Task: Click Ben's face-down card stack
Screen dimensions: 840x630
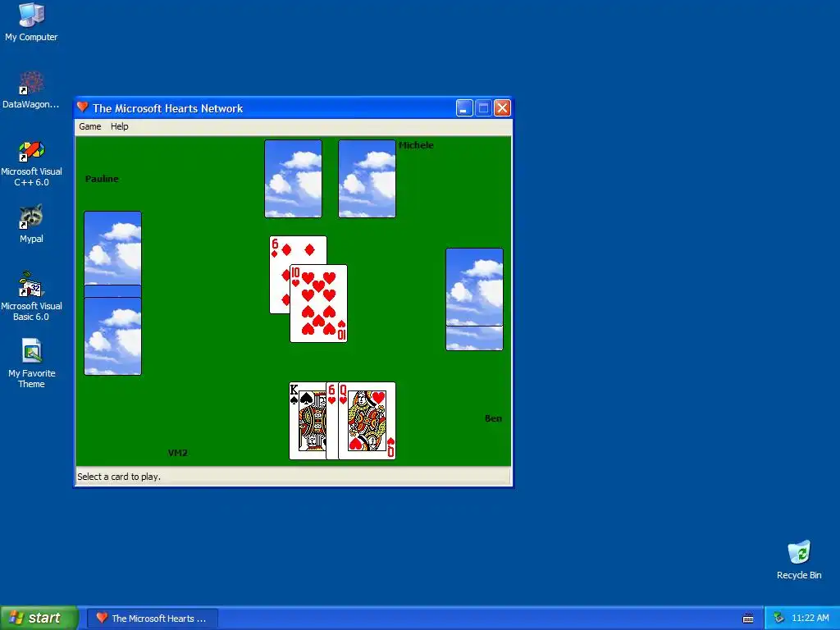Action: pyautogui.click(x=475, y=299)
